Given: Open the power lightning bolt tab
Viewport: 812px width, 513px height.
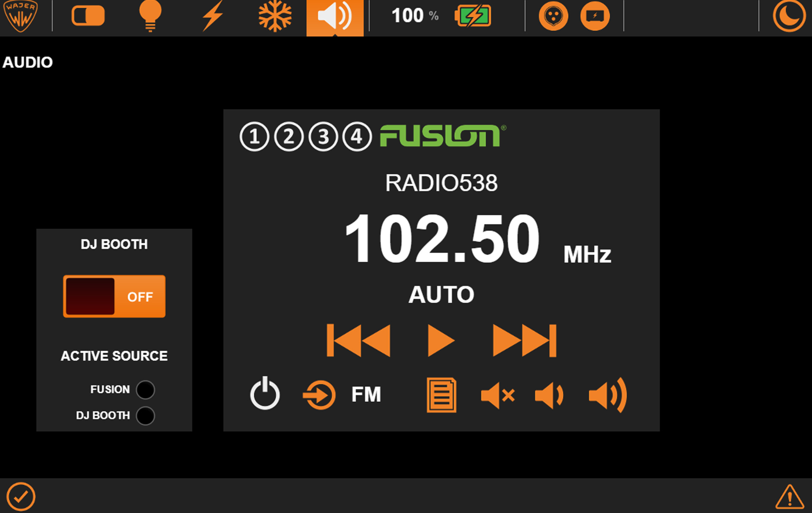Looking at the screenshot, I should [x=212, y=16].
